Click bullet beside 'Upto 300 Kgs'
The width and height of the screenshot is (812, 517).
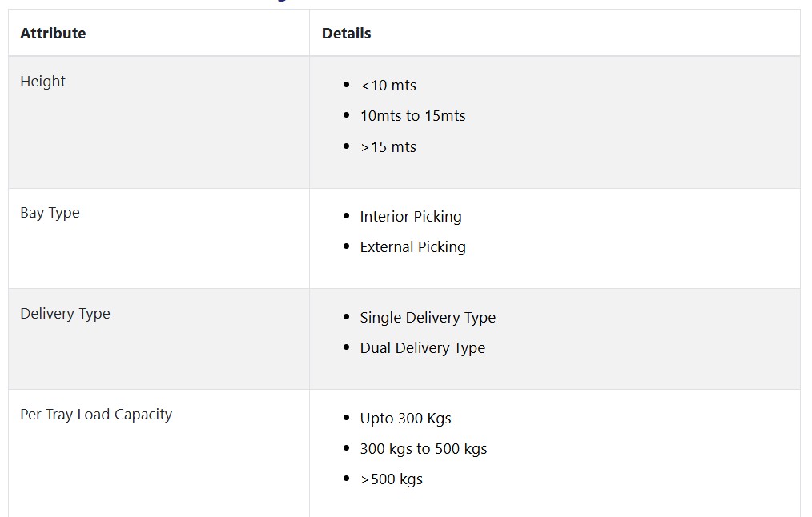point(347,417)
